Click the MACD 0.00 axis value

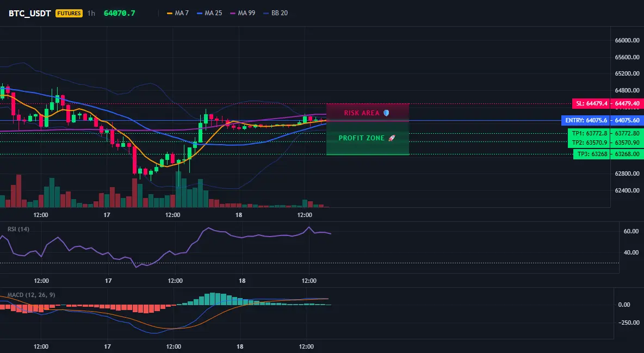point(624,305)
